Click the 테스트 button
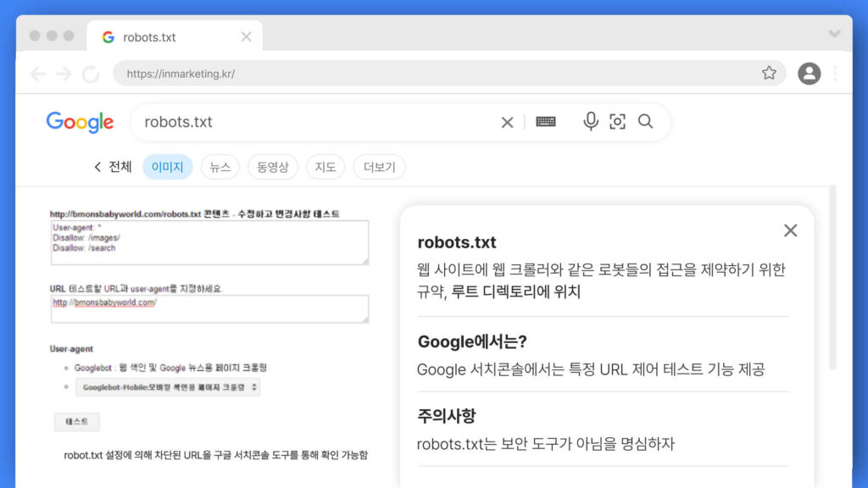 [77, 422]
